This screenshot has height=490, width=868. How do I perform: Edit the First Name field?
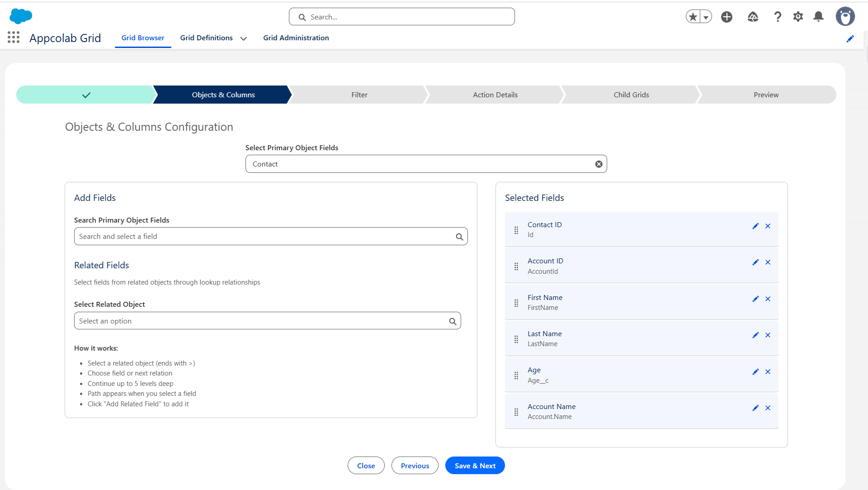point(755,299)
